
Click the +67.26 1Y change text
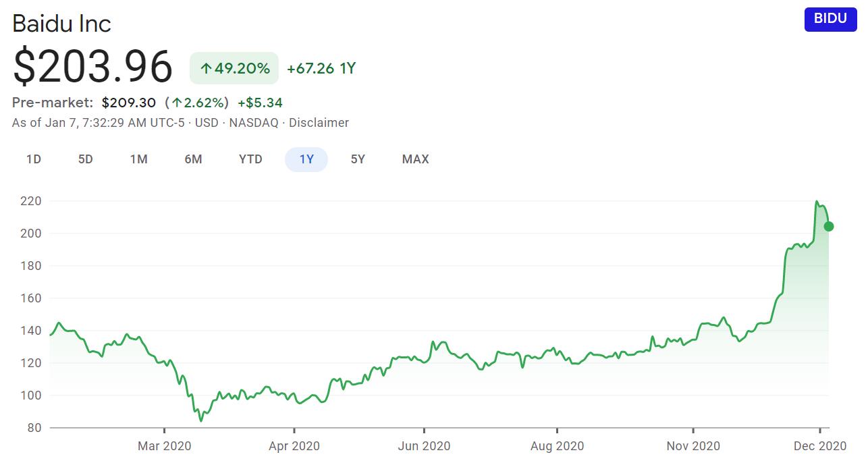pos(321,68)
